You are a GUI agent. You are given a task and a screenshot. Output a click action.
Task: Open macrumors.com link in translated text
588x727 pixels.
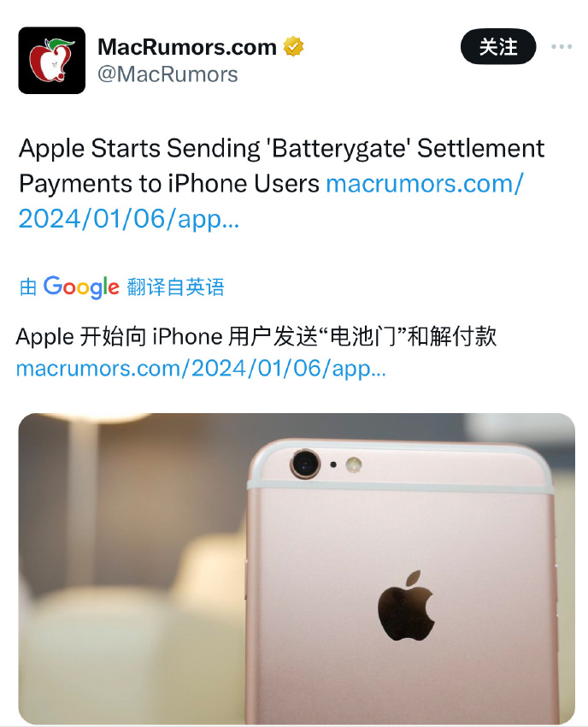201,369
